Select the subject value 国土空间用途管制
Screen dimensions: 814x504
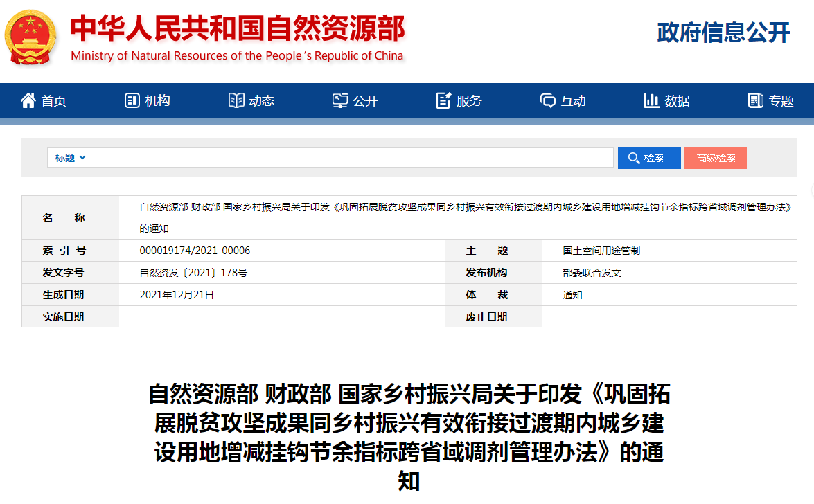(x=601, y=251)
